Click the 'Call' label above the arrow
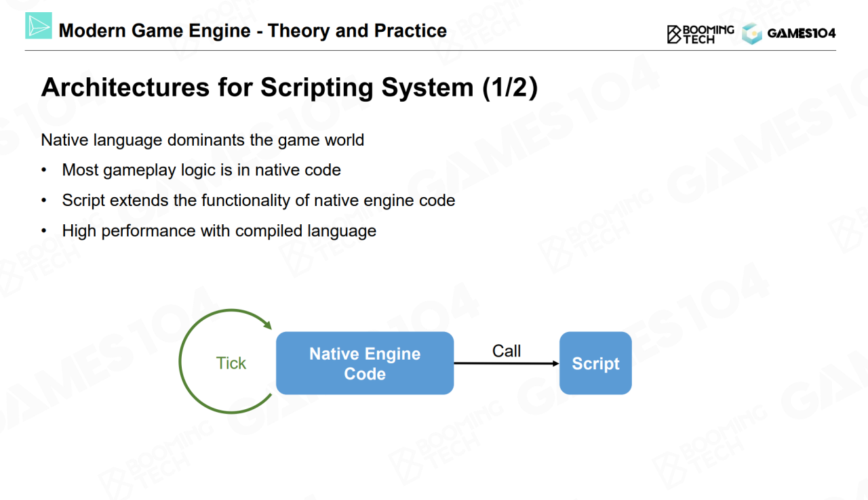The image size is (868, 500). pyautogui.click(x=506, y=351)
